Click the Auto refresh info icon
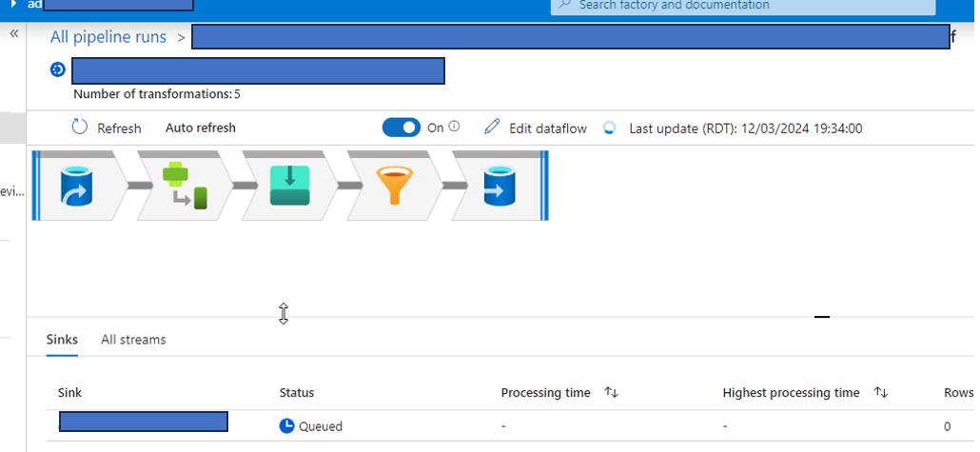The height and width of the screenshot is (452, 980). pyautogui.click(x=455, y=127)
